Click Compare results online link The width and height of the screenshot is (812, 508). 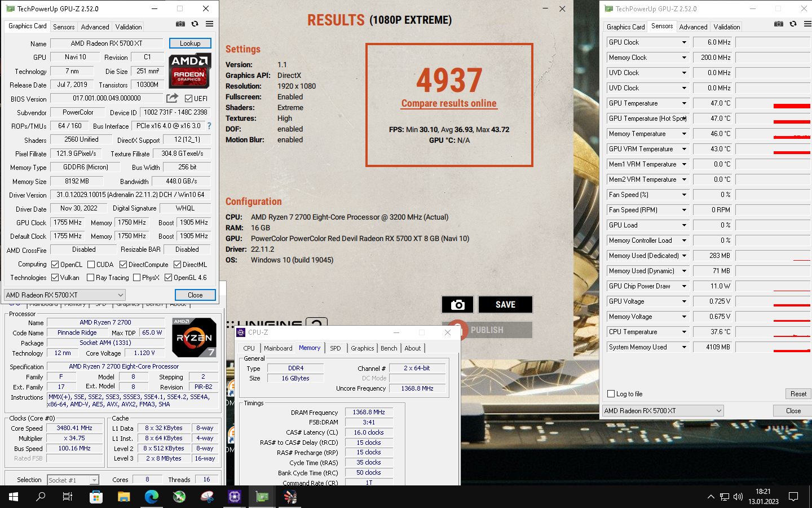449,103
